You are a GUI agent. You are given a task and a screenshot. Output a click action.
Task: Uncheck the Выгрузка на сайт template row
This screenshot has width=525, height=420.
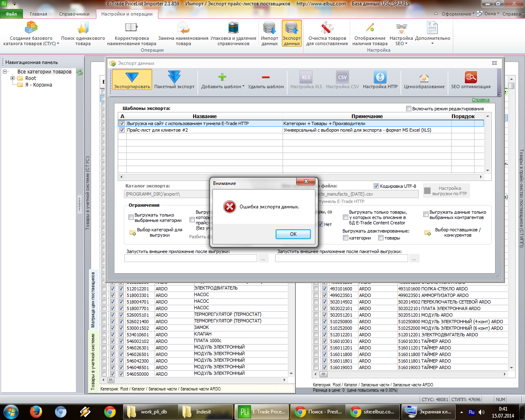point(122,123)
